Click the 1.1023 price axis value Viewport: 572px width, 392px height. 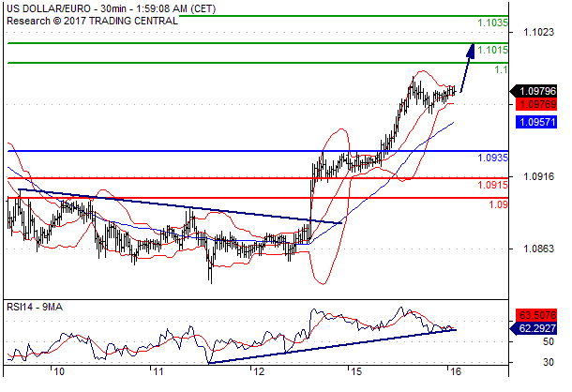[538, 32]
